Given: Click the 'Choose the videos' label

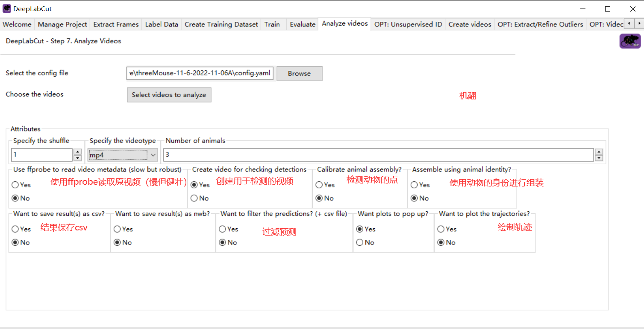Looking at the screenshot, I should click(35, 94).
